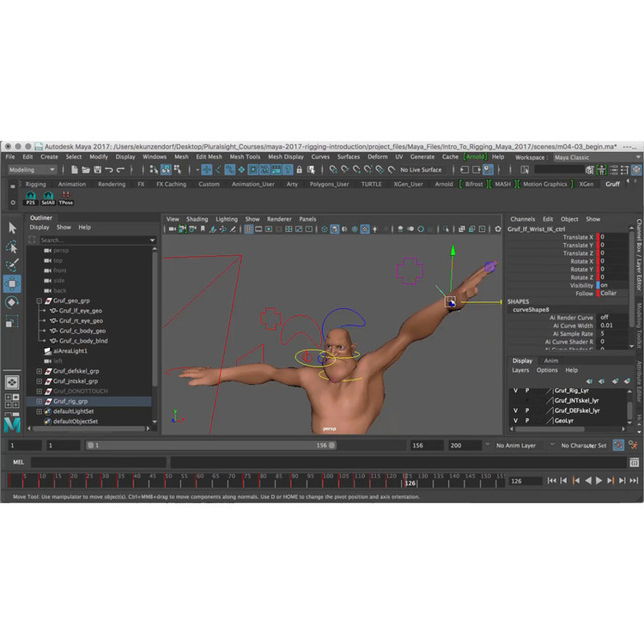Open the Anim tab in layer editor

coord(551,361)
